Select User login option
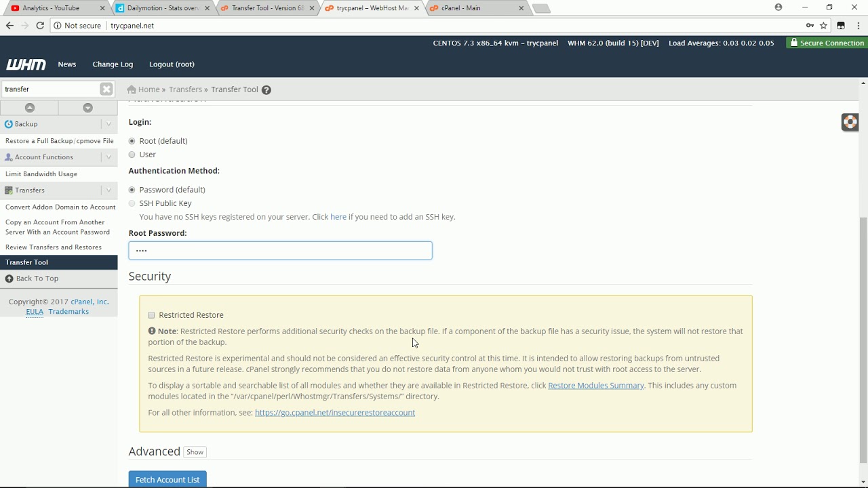The width and height of the screenshot is (868, 488). 132,155
